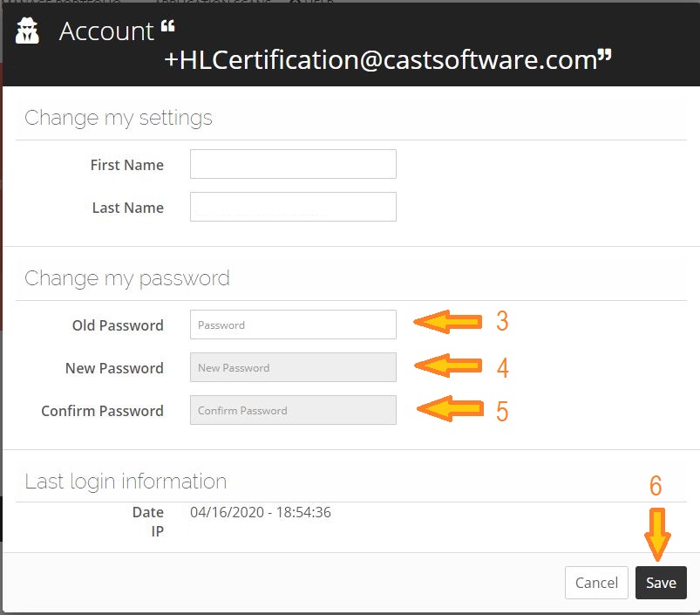Click the opening quotation mark icon
Viewport: 700px width, 615px height.
click(x=168, y=26)
